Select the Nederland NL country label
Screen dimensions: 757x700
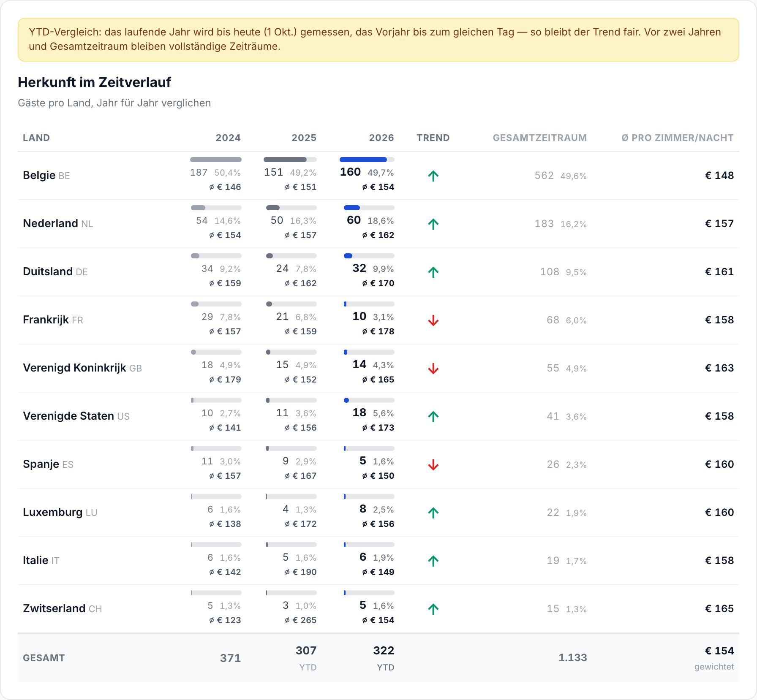[x=58, y=223]
